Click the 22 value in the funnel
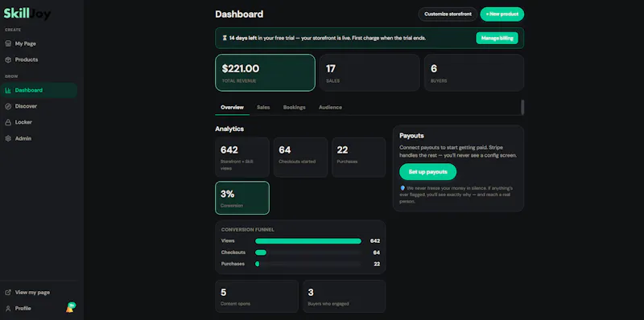This screenshot has height=320, width=644. pyautogui.click(x=377, y=265)
